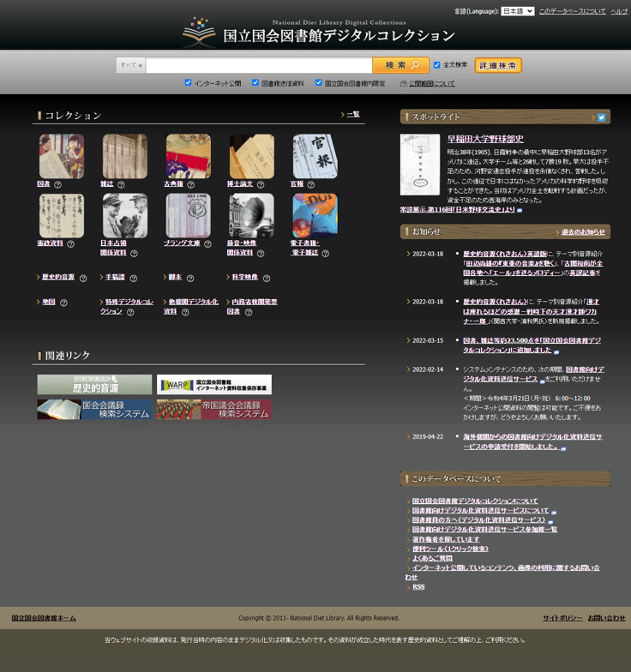Toggle the 図書館送信資料 checkbox
Screen dimensions: 631x672
(255, 82)
